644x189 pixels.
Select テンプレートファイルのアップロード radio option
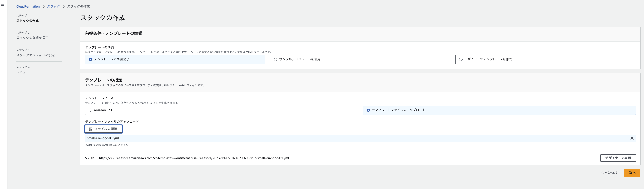click(368, 110)
